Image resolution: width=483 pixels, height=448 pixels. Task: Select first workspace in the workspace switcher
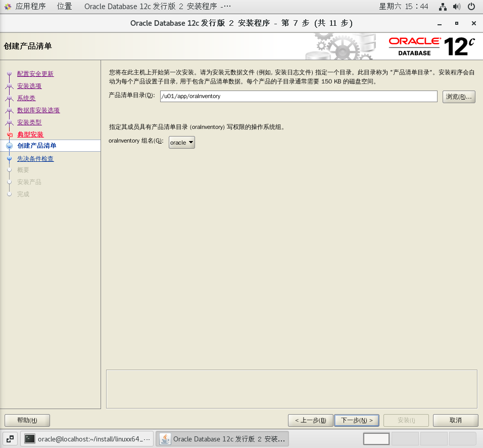point(376,439)
